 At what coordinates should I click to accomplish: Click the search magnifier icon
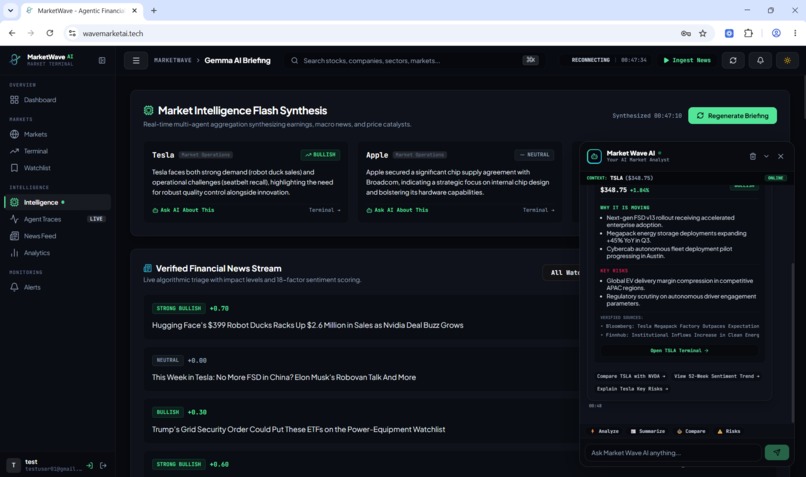click(295, 61)
